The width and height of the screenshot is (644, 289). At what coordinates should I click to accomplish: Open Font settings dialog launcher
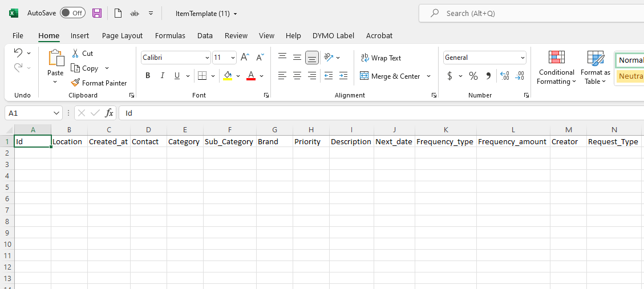click(266, 95)
